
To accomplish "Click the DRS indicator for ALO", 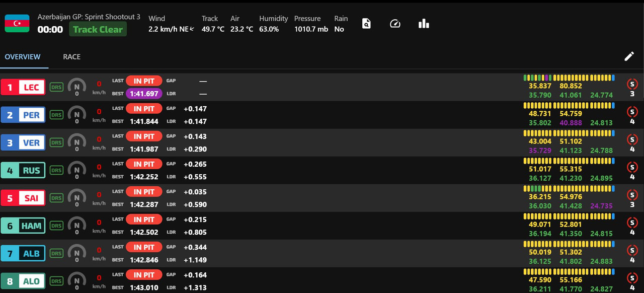I will (57, 281).
